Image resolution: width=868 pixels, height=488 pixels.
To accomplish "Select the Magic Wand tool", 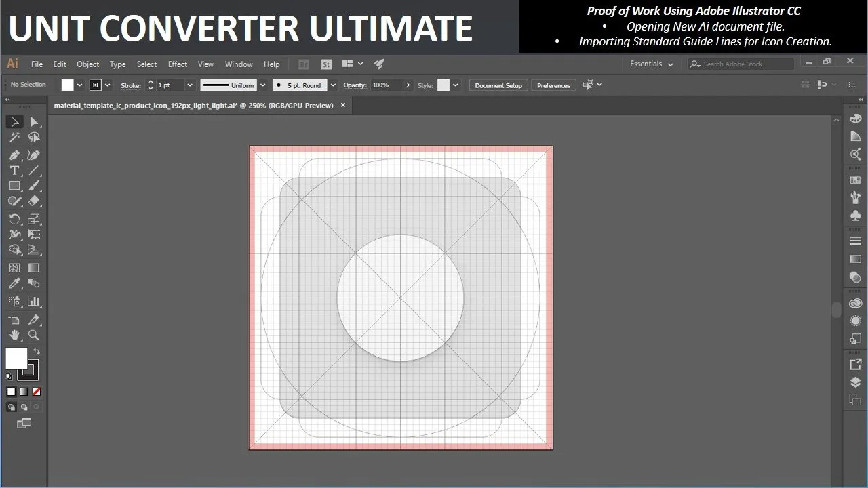I will click(14, 138).
